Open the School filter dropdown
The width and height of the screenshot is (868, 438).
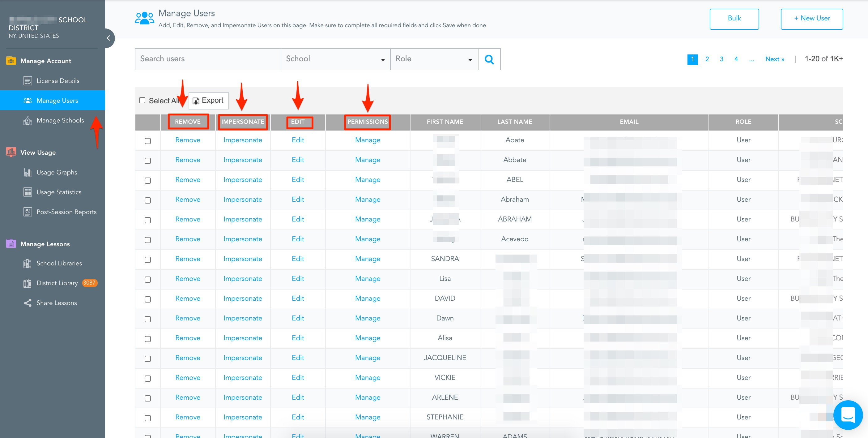336,59
